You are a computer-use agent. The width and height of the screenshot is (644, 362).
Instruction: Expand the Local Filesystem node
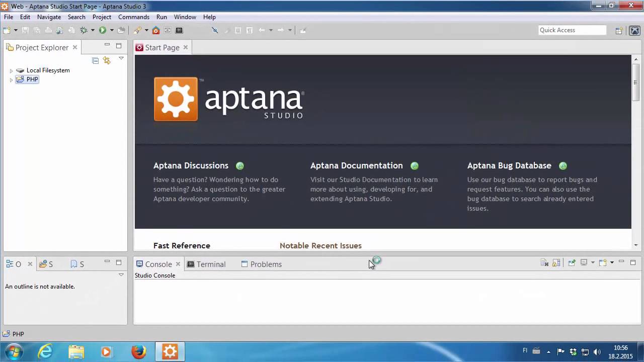pyautogui.click(x=11, y=71)
